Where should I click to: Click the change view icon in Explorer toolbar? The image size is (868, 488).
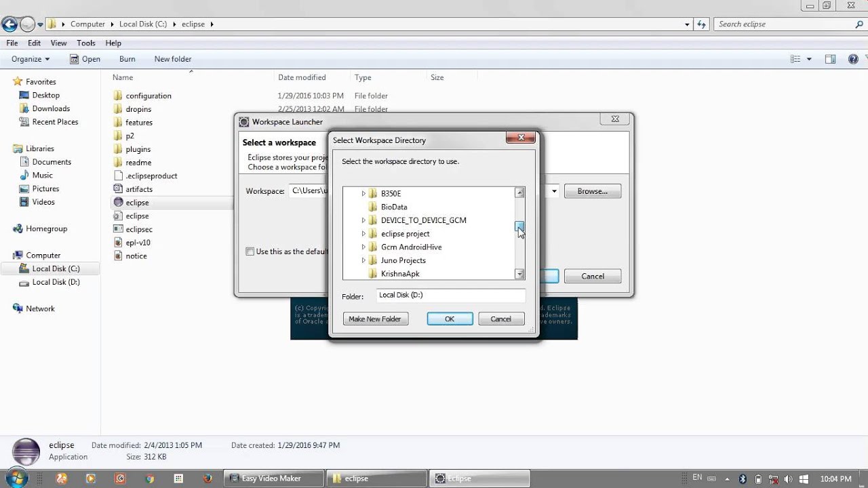[x=795, y=59]
